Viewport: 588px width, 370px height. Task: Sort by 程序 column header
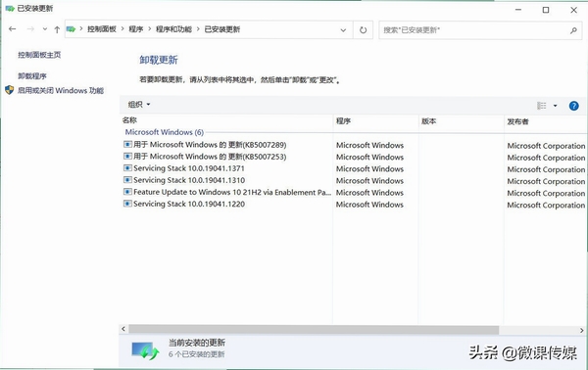(343, 121)
